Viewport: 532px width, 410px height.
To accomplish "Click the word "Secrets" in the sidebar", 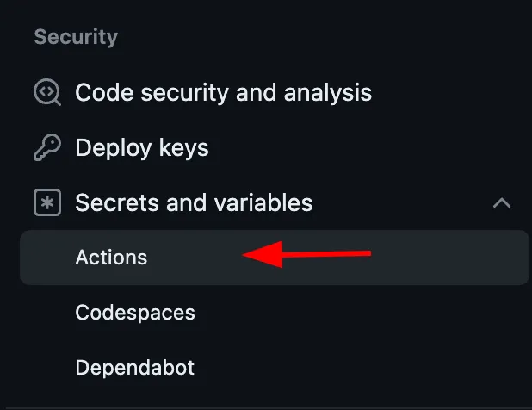I will point(112,203).
